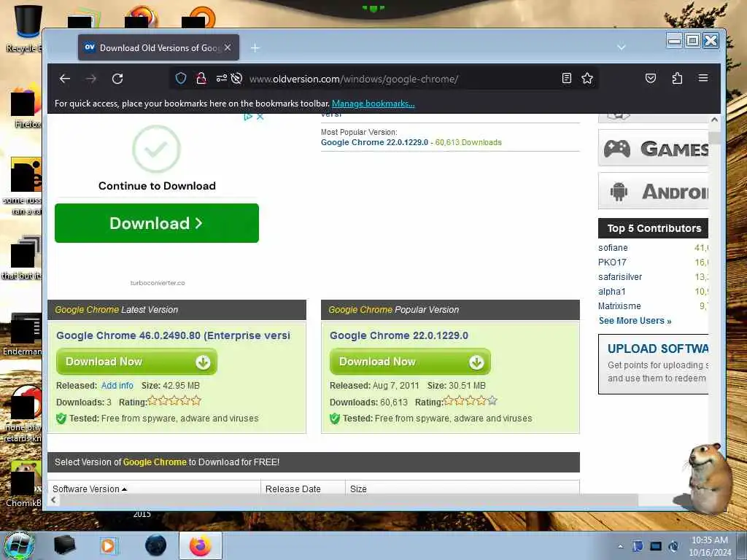The image size is (747, 560).
Task: Sort by Size column header
Action: [x=358, y=489]
